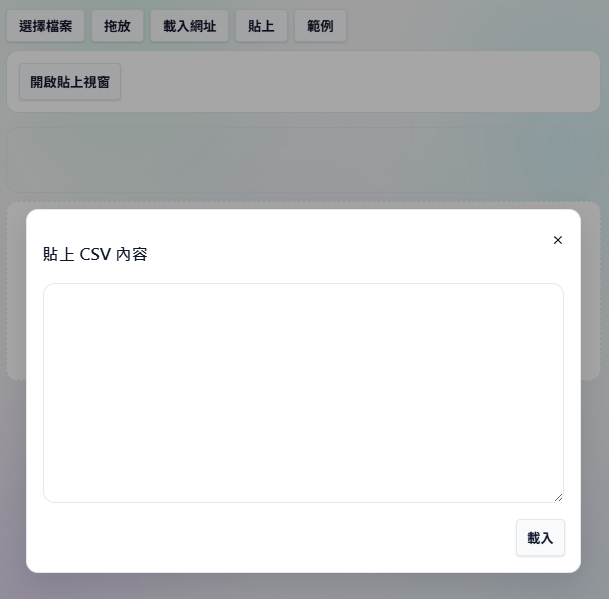Choose the file picker tab 選擇檔案

pos(45,26)
